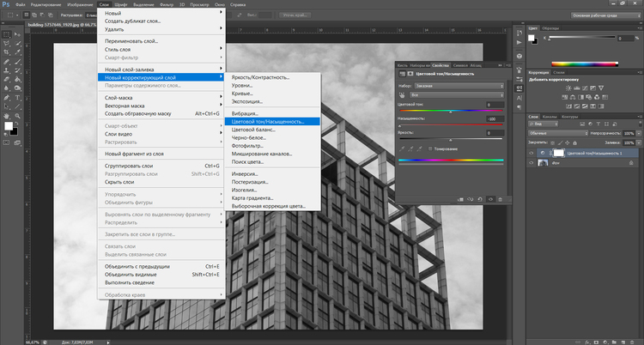This screenshot has width=644, height=345.
Task: Switch to the Каналы tab
Action: [550, 117]
